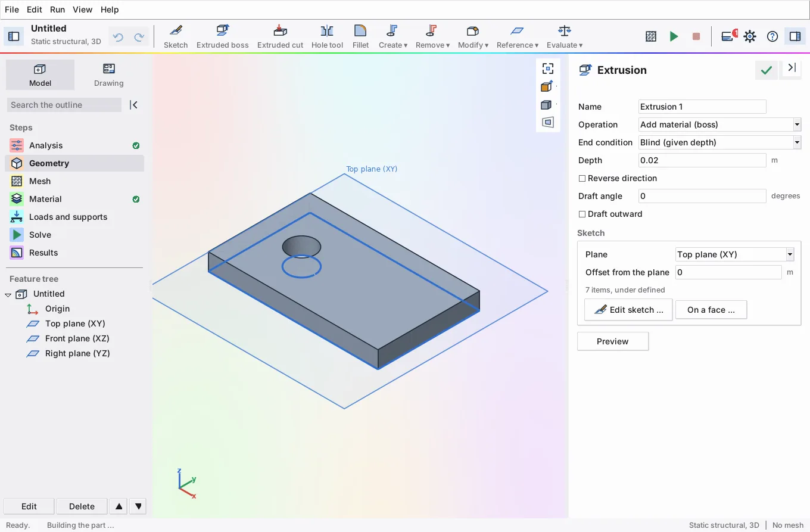Check the Draft outward option

point(582,214)
